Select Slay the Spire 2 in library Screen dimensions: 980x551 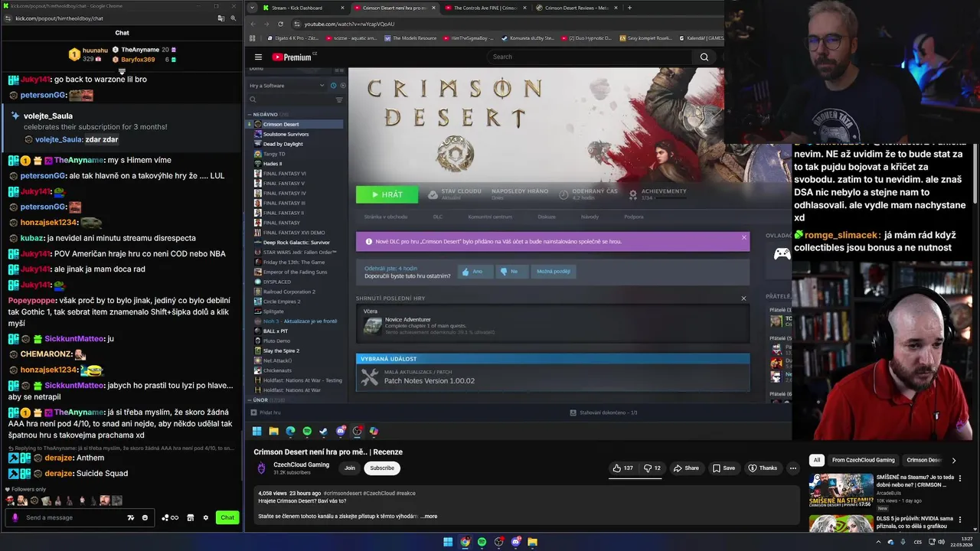(281, 350)
